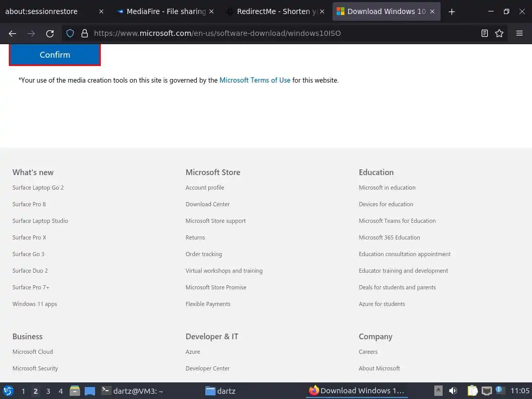Click the show desktop icon in the taskbar
The width and height of the screenshot is (532, 399).
tap(90, 391)
